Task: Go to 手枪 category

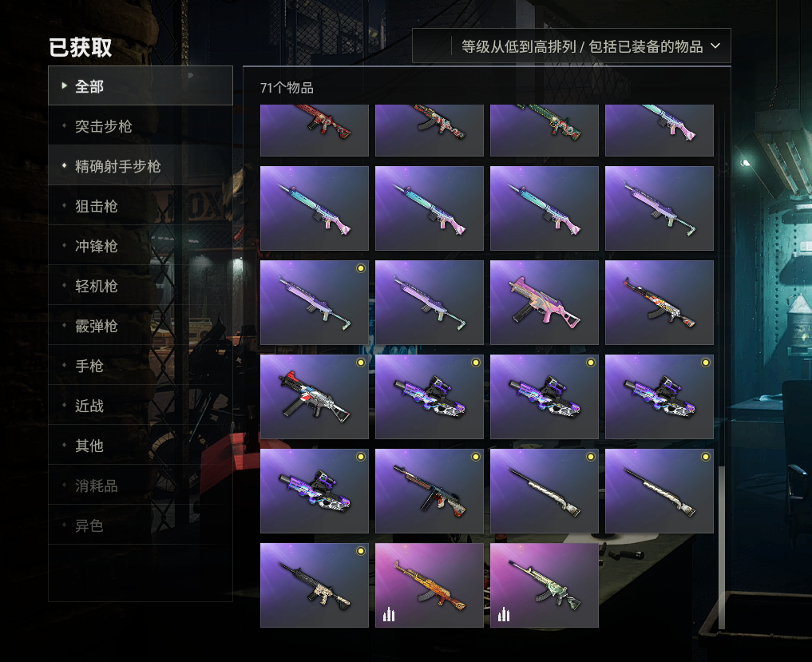Action: point(141,365)
